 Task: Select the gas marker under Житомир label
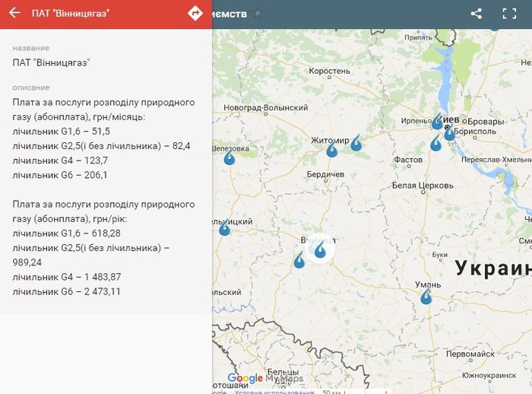click(x=332, y=149)
